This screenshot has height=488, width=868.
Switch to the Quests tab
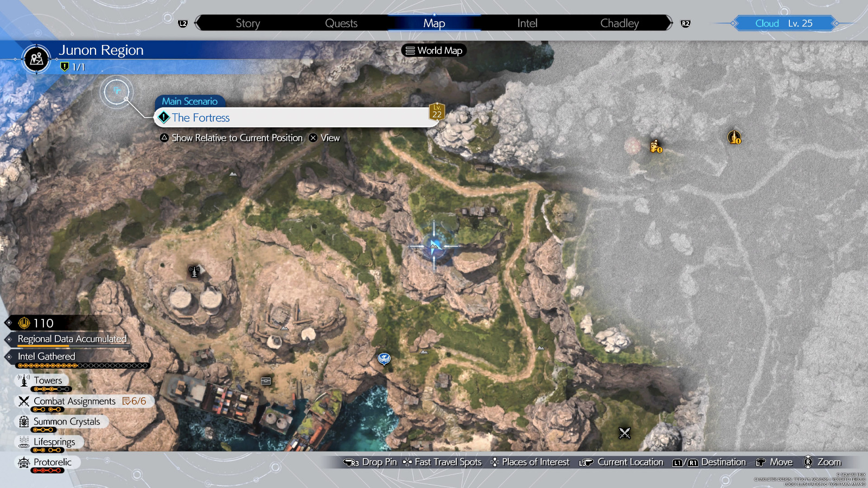341,23
